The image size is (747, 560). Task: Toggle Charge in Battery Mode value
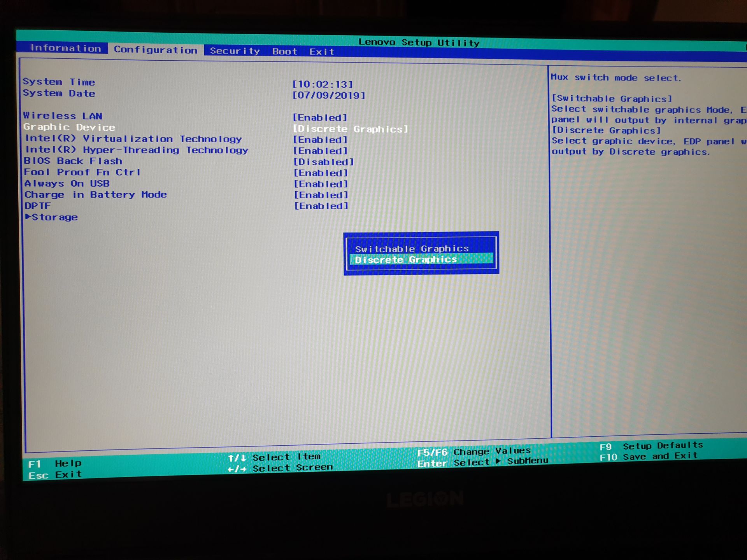321,195
